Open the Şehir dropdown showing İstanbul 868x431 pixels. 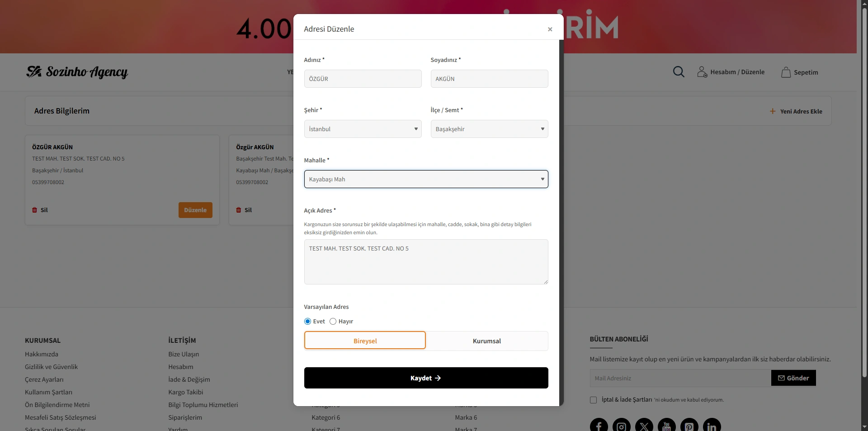(363, 129)
